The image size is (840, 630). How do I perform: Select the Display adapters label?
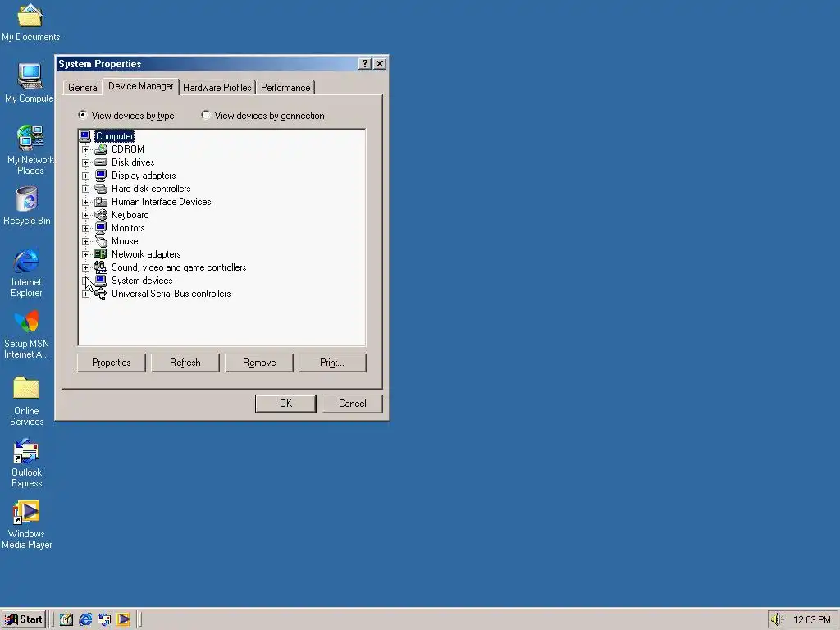pos(144,176)
